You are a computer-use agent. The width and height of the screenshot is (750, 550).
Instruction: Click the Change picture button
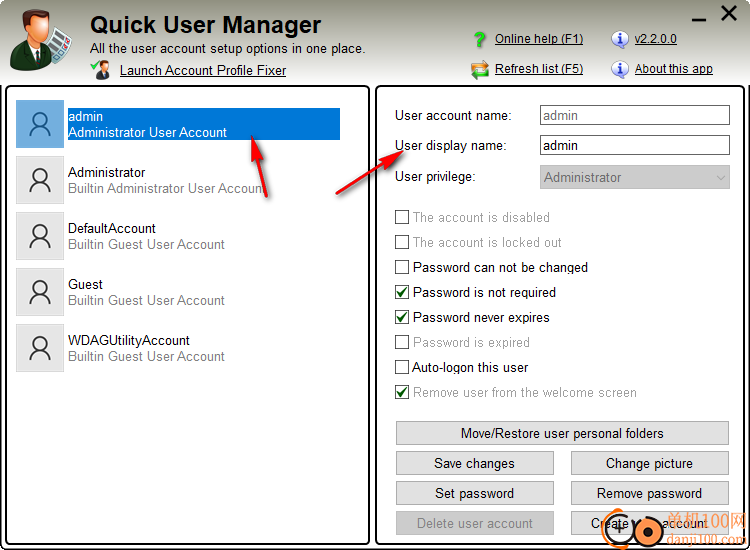click(650, 463)
